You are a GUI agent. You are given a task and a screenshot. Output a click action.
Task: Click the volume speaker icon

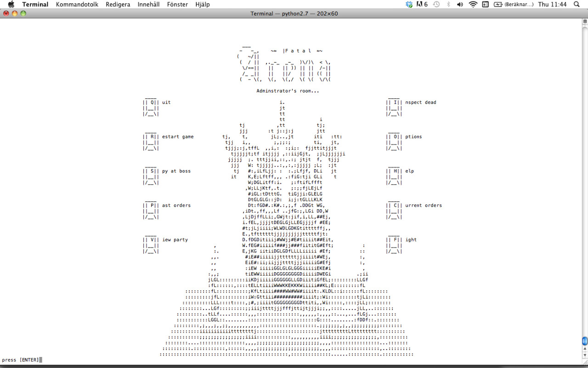click(460, 4)
